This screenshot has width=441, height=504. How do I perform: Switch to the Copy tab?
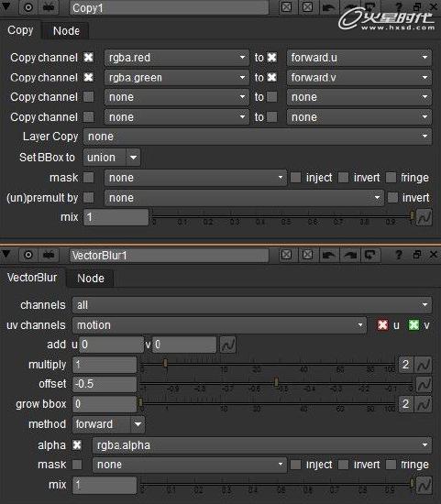tap(20, 30)
